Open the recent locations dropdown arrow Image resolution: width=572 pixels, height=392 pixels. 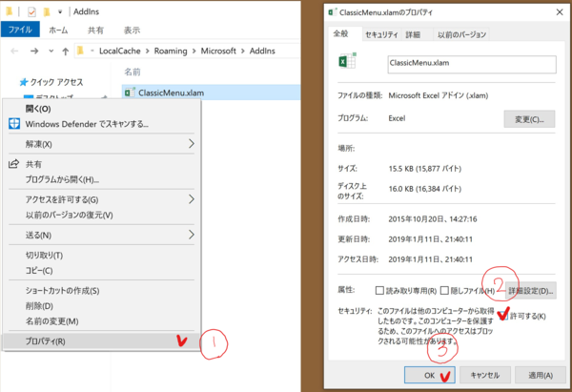[51, 52]
